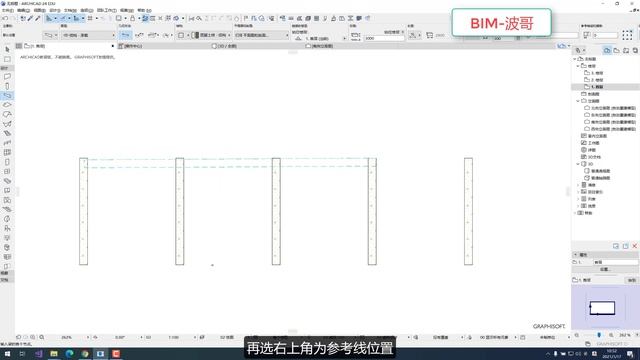Select the Slab tool
Viewport: 640px width, 360px height.
pyautogui.click(x=7, y=105)
